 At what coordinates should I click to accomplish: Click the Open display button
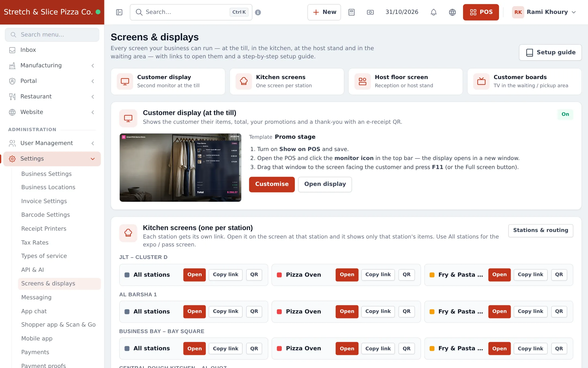point(325,184)
